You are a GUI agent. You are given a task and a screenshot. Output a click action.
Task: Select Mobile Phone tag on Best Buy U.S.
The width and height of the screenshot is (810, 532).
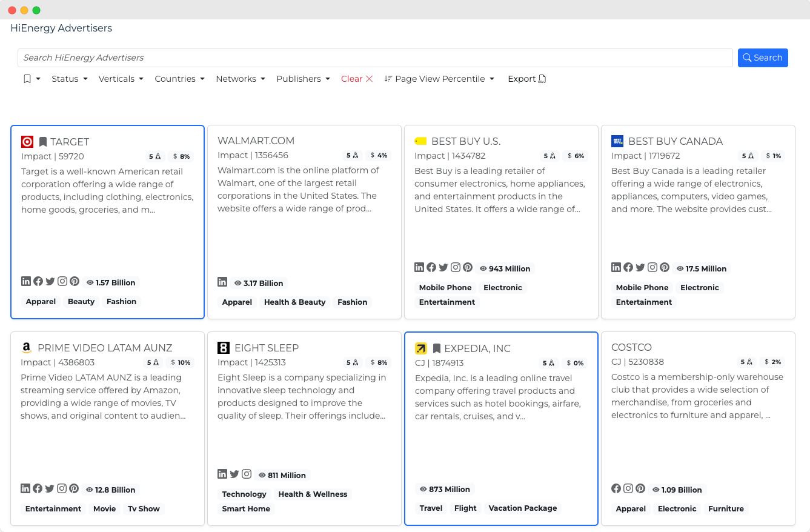coord(445,287)
